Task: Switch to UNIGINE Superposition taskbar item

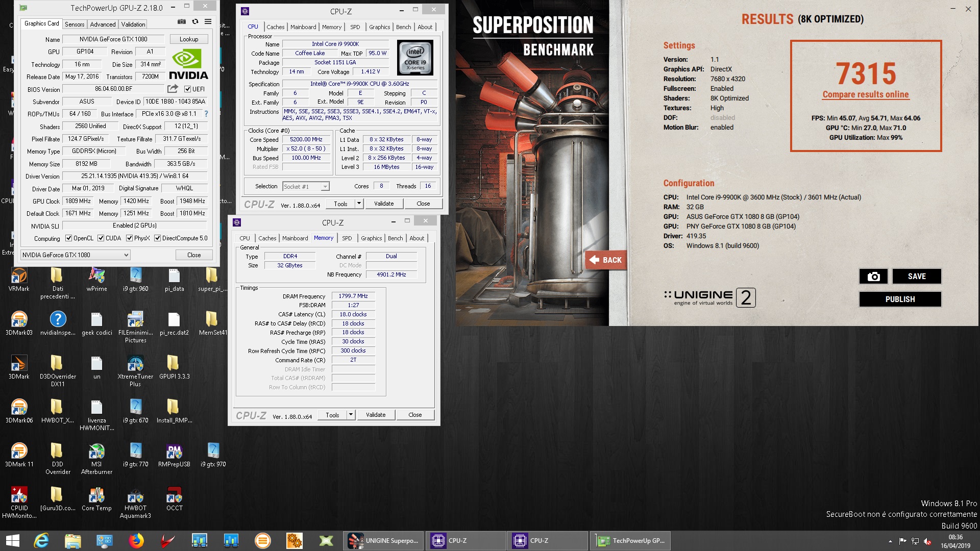Action: click(384, 541)
